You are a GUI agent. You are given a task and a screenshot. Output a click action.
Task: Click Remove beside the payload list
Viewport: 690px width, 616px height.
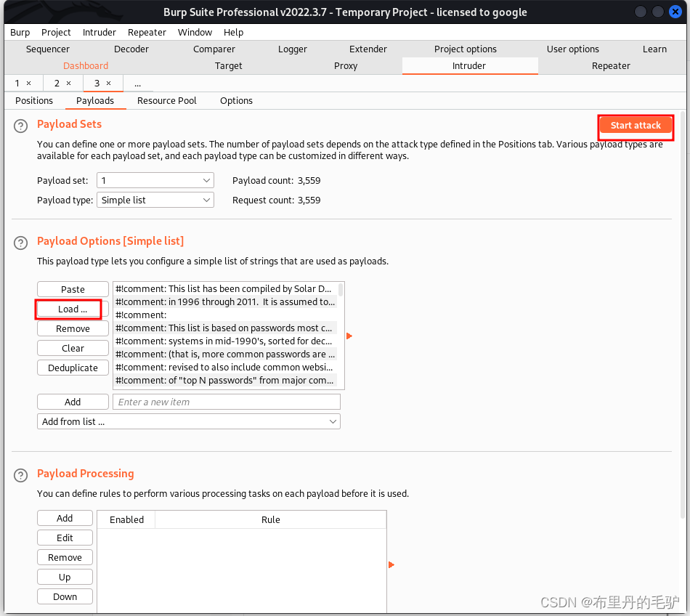(73, 328)
